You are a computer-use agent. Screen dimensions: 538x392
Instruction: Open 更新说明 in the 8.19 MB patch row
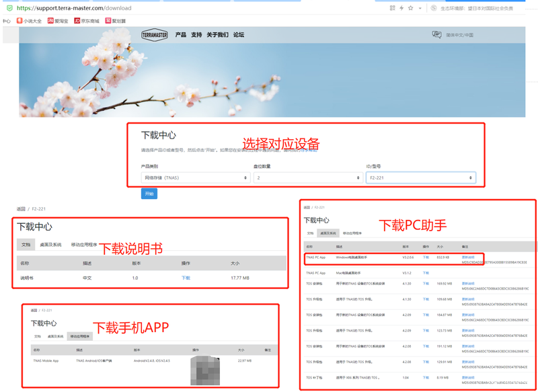pos(468,378)
